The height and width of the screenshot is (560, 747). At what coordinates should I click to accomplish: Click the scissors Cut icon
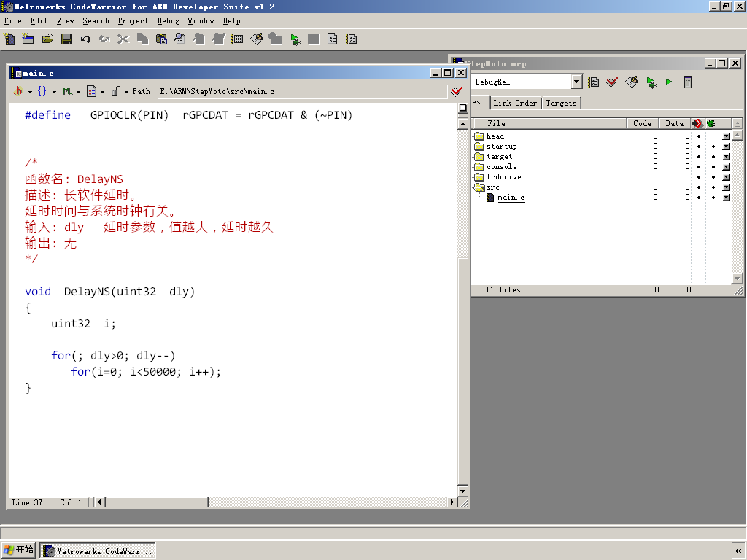click(123, 39)
